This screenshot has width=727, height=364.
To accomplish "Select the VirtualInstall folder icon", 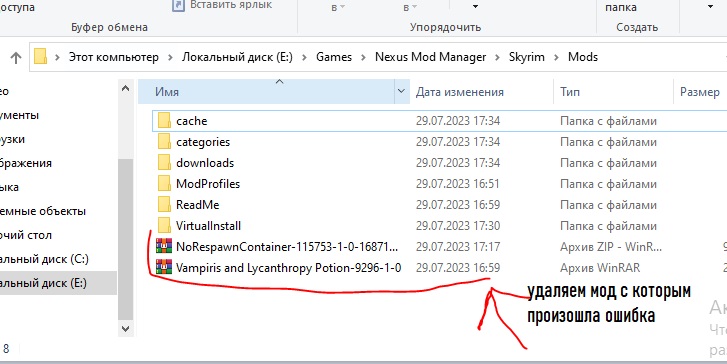I will click(164, 226).
